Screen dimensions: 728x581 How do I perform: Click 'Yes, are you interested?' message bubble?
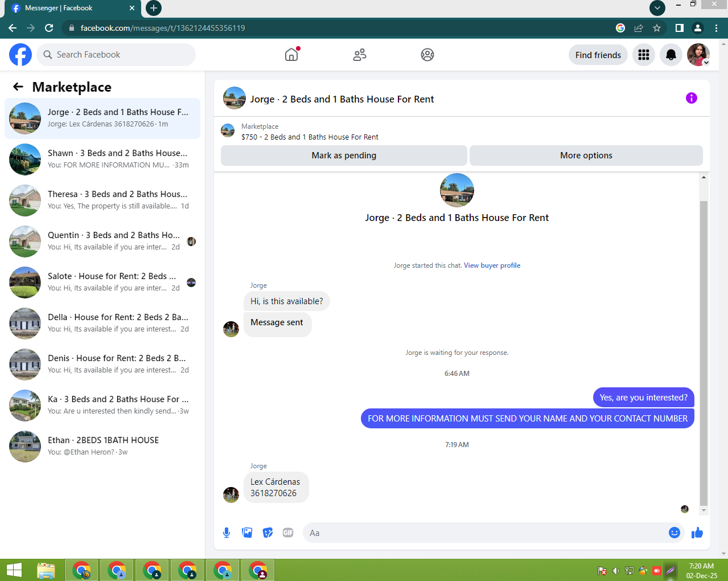[x=643, y=398]
